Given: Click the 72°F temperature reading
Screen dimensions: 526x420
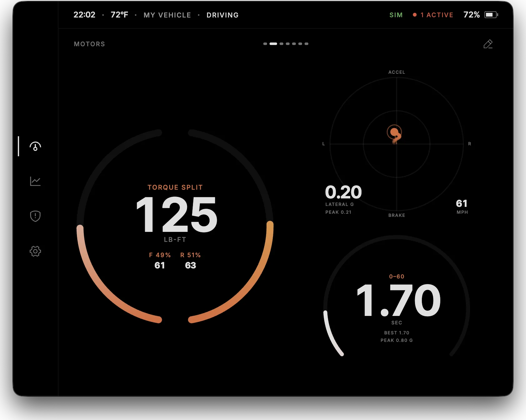Looking at the screenshot, I should point(119,15).
